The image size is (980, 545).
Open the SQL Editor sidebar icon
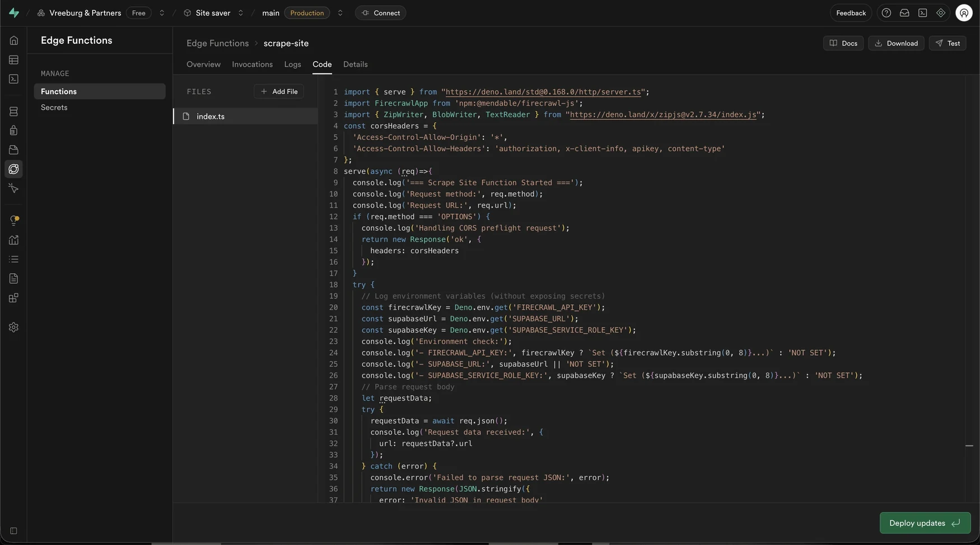pos(13,79)
